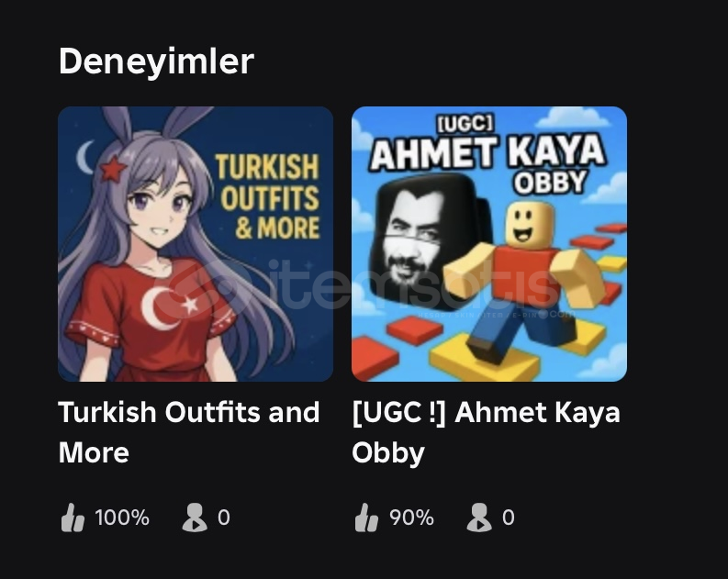Click the player count 0 under Ahmet Kaya Obby
Screen dimensions: 728x579
(x=509, y=518)
